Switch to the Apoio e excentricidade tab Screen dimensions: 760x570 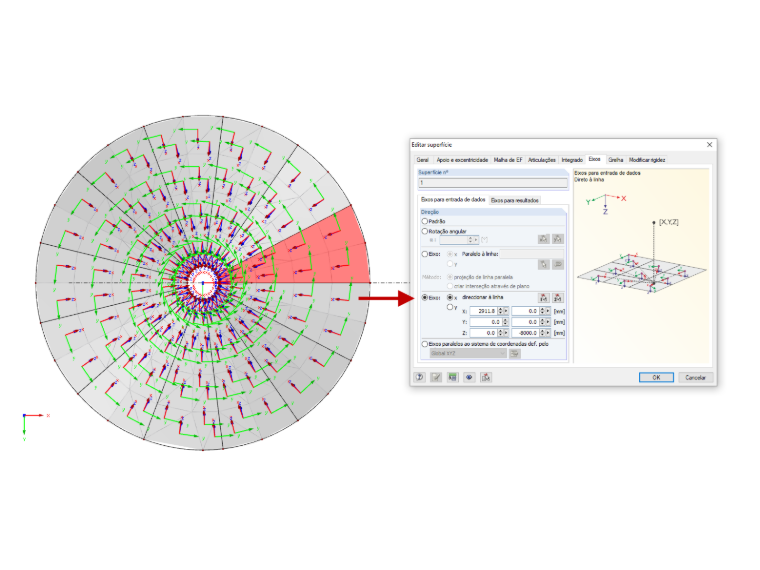(462, 159)
